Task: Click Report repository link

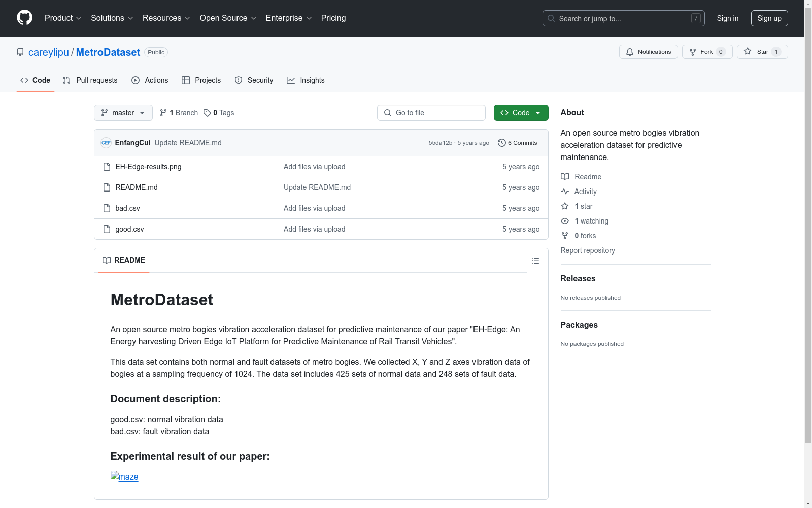Action: click(588, 250)
